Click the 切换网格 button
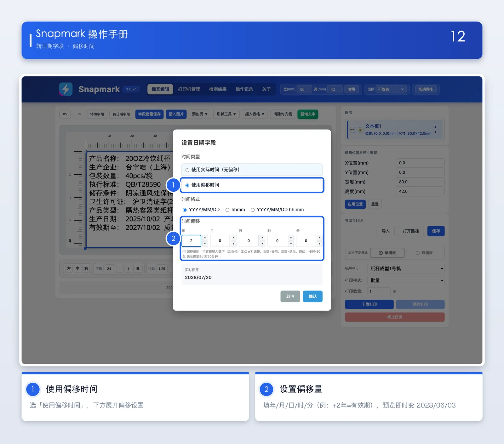Image resolution: width=504 pixels, height=444 pixels. 426,89
